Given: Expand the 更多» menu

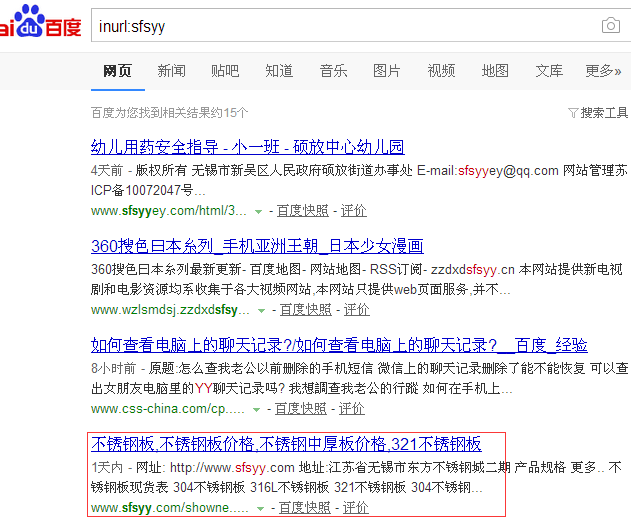Looking at the screenshot, I should [603, 71].
